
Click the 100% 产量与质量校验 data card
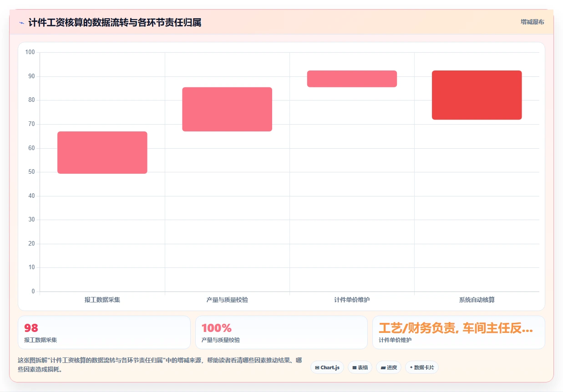click(281, 332)
